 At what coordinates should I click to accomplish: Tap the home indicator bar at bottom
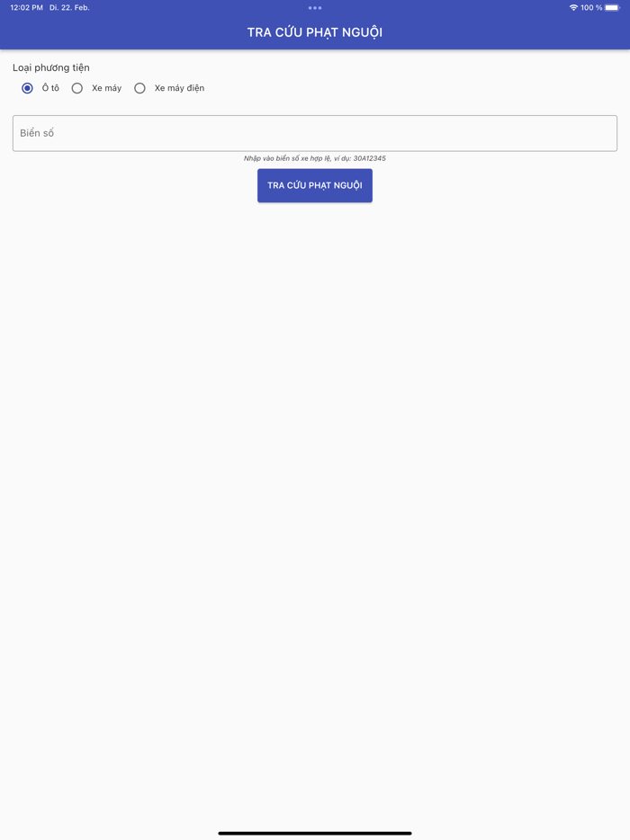coord(315,833)
